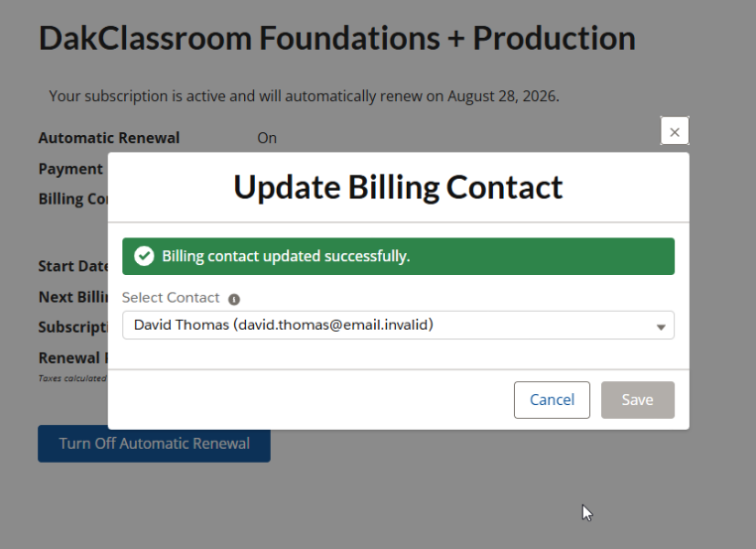Click the Select Contact dropdown arrow

coord(661,327)
